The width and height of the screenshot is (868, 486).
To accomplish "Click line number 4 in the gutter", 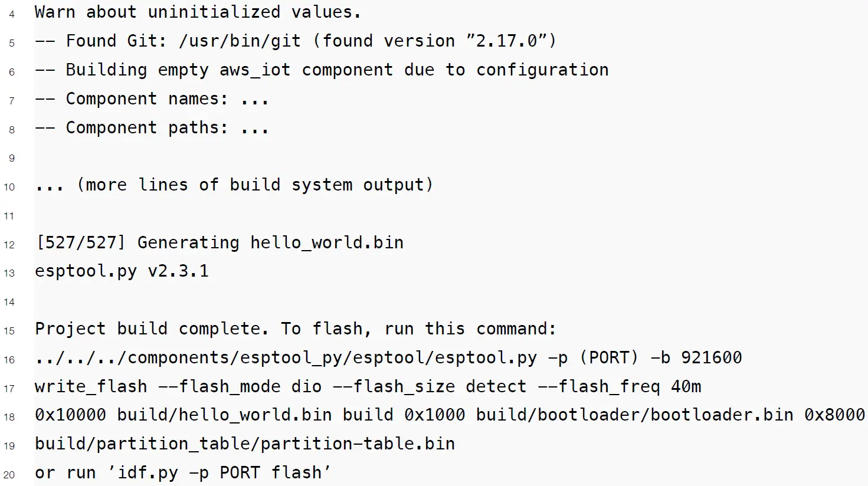I will [x=12, y=14].
